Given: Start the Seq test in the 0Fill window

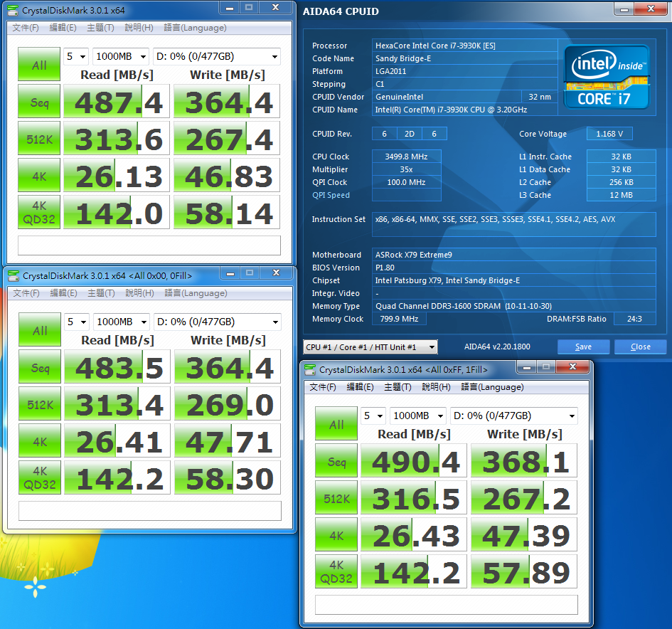Looking at the screenshot, I should coord(40,366).
